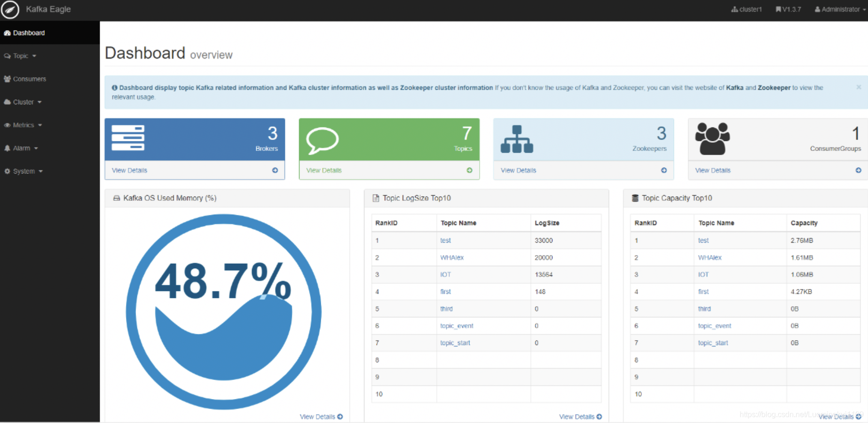
Task: Open topic first in Capacity table
Action: coord(703,292)
